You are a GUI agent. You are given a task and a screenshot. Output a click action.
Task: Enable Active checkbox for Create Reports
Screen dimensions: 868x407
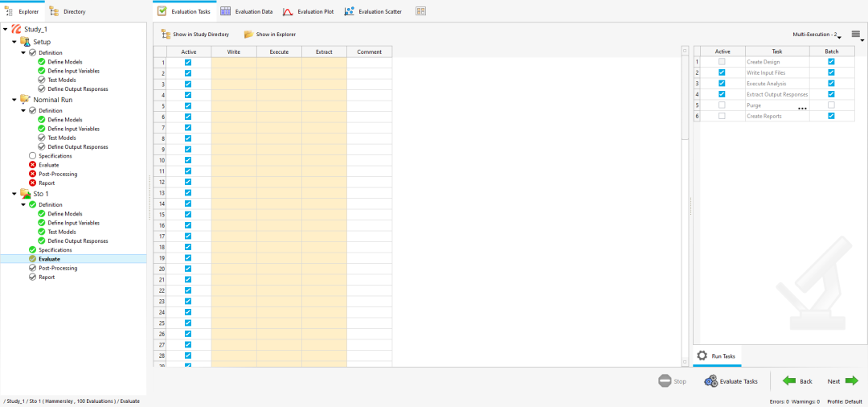(x=722, y=116)
